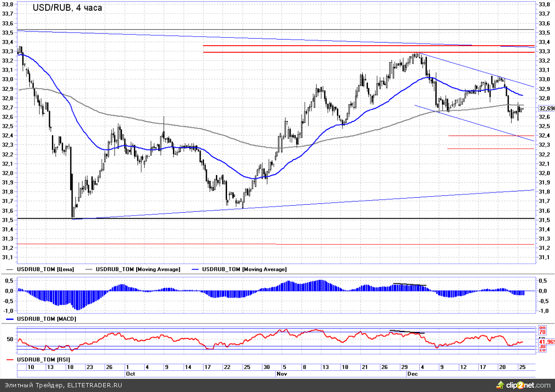Select the USDRUB_TOM [Цена] legend entry
This screenshot has height=392, width=555.
pos(45,269)
